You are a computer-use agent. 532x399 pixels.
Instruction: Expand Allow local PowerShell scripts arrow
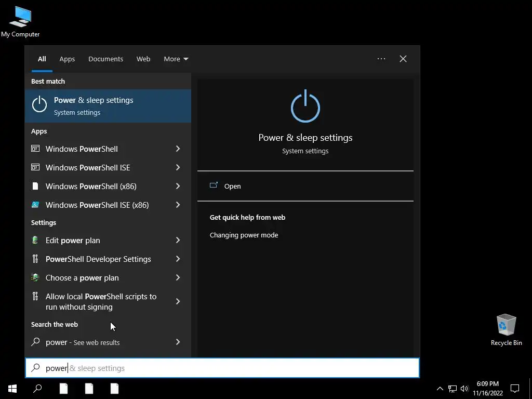[x=178, y=301]
